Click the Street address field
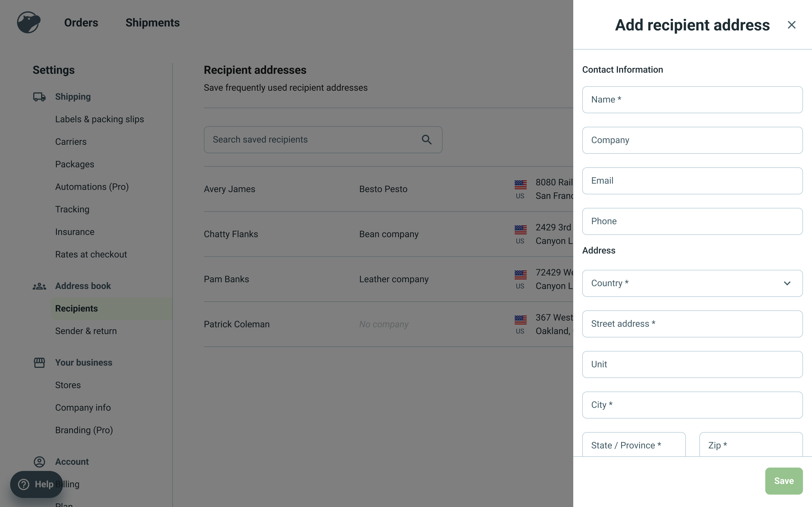This screenshot has height=507, width=812. (692, 324)
